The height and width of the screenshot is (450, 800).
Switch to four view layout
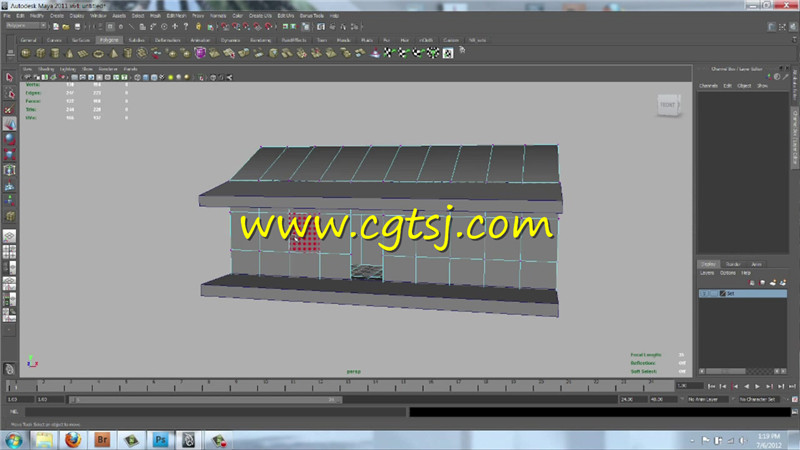click(x=9, y=252)
